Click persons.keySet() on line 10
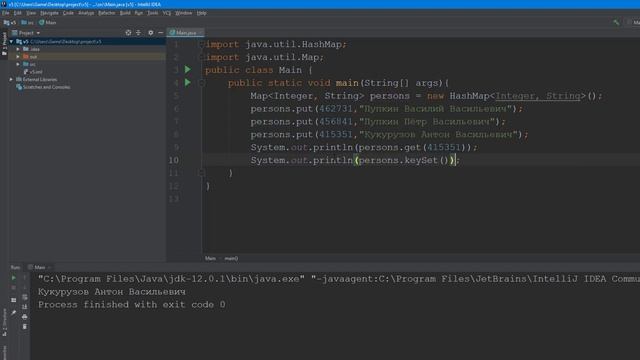This screenshot has width=640, height=360. coord(404,160)
